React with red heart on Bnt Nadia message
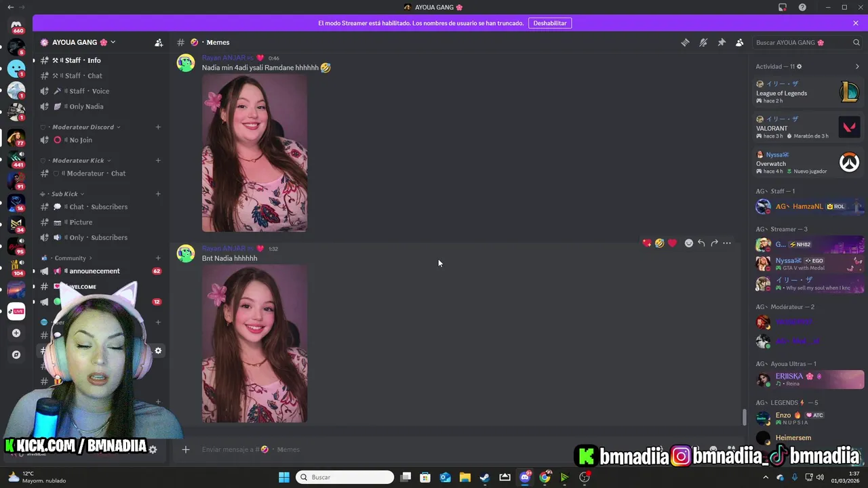The height and width of the screenshot is (488, 868). tap(672, 243)
